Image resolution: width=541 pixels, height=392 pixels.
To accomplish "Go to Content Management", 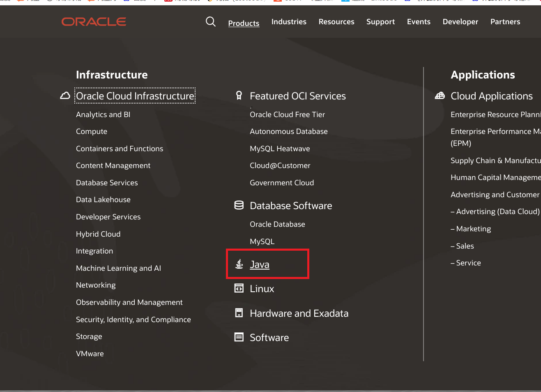I will (x=113, y=166).
